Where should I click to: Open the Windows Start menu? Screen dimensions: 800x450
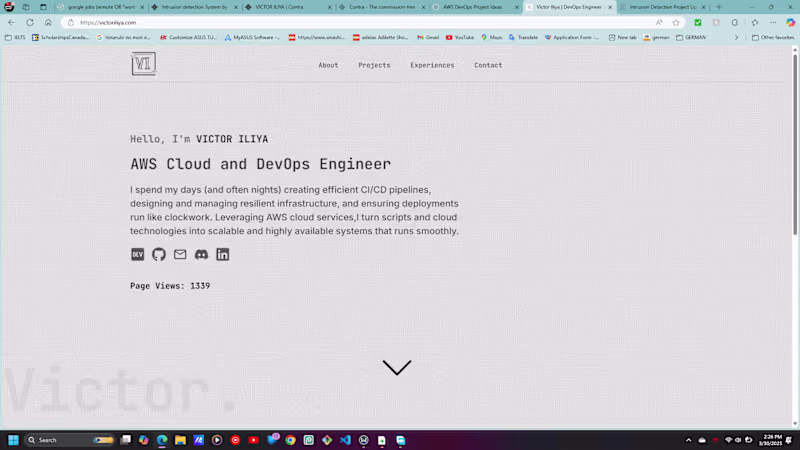click(13, 440)
